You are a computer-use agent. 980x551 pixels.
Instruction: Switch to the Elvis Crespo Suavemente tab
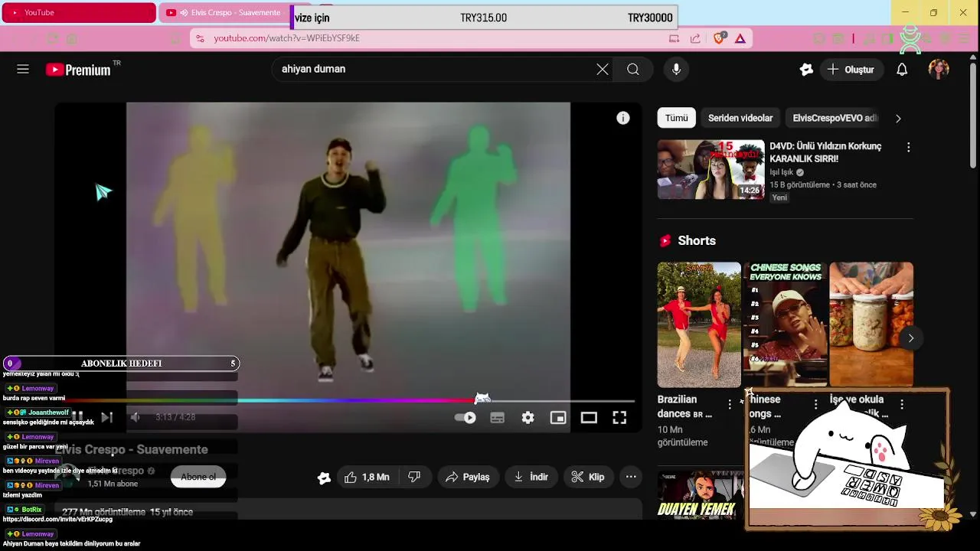224,12
